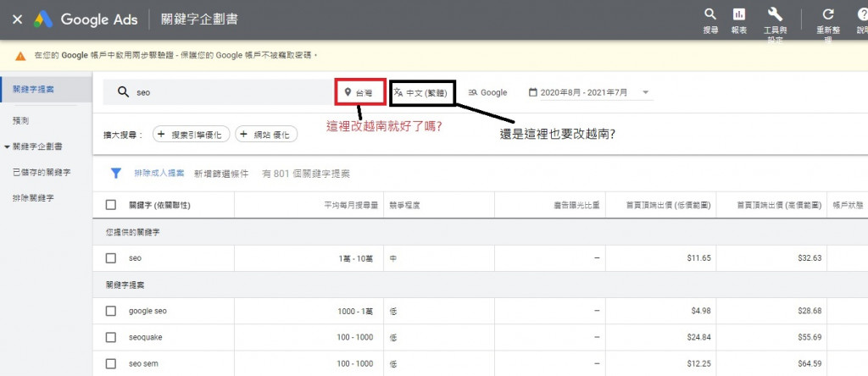868x376 pixels.
Task: Click low bid value $11.65
Action: [x=700, y=258]
